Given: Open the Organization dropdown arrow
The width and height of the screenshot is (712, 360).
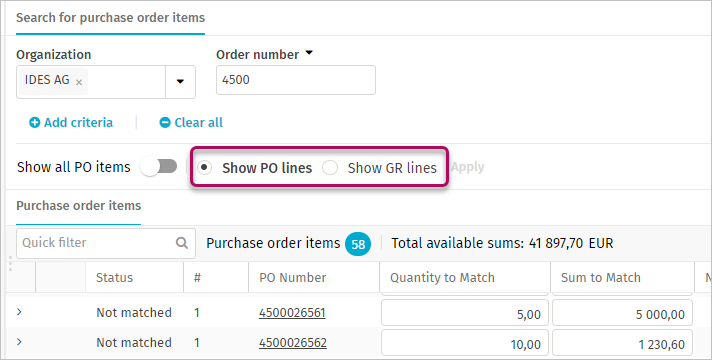Looking at the screenshot, I should [180, 82].
